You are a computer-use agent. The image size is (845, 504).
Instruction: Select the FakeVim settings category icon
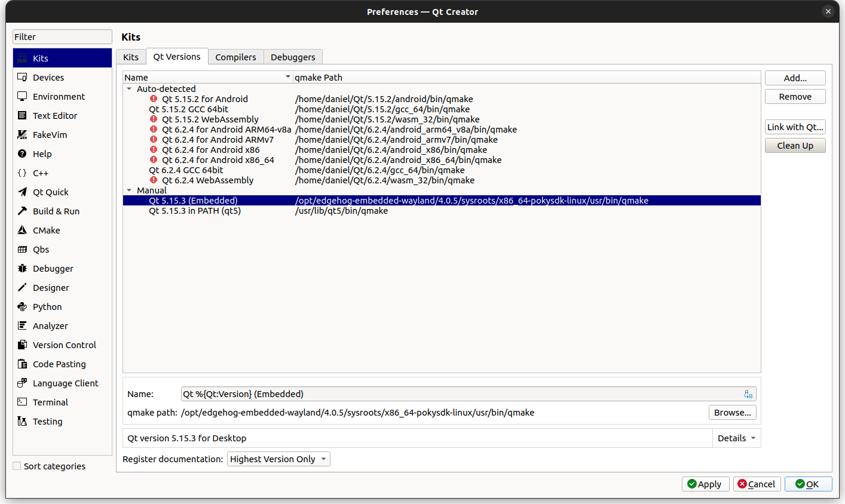click(x=20, y=134)
